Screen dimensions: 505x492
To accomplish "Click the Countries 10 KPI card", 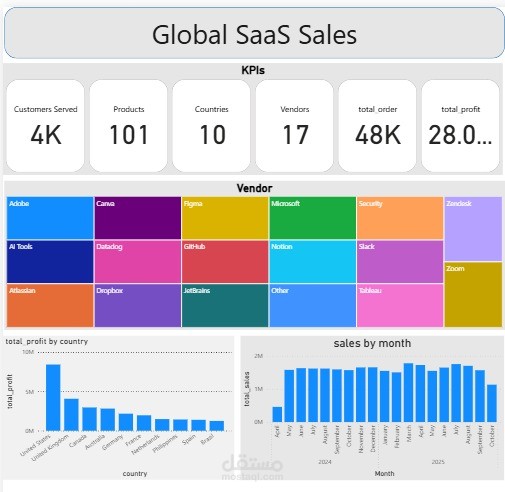I will click(x=211, y=126).
